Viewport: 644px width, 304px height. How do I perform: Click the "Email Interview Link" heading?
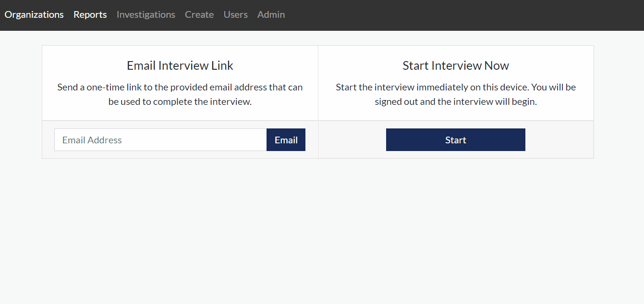[x=180, y=65]
